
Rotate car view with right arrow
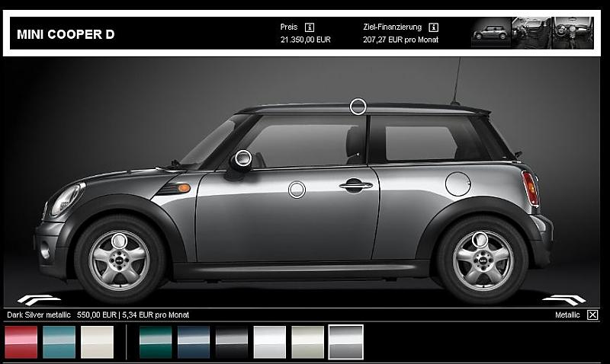[x=564, y=299]
